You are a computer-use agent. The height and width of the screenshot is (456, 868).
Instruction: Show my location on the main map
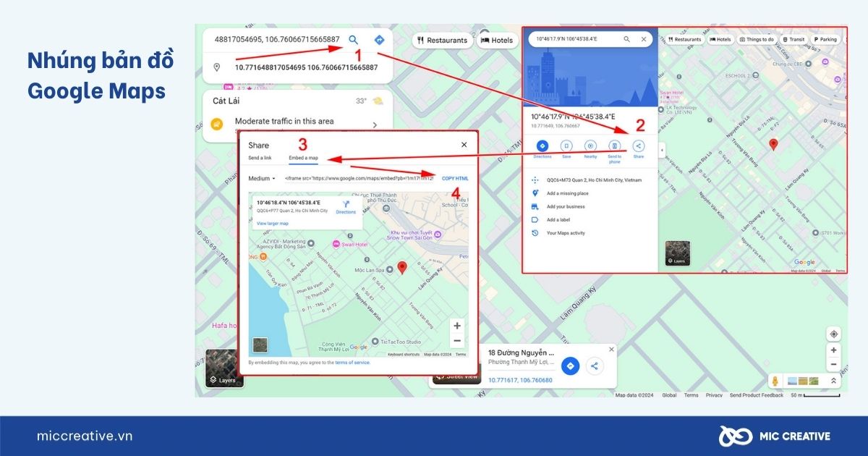tap(834, 334)
